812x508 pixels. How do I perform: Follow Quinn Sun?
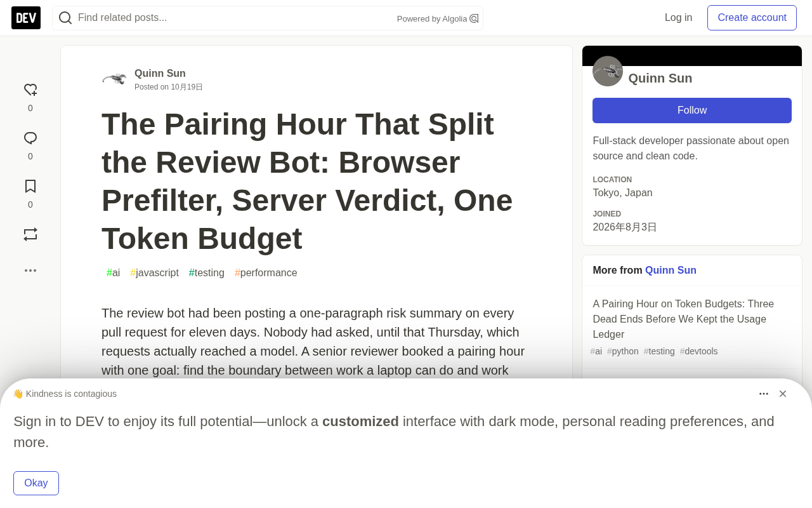[692, 110]
